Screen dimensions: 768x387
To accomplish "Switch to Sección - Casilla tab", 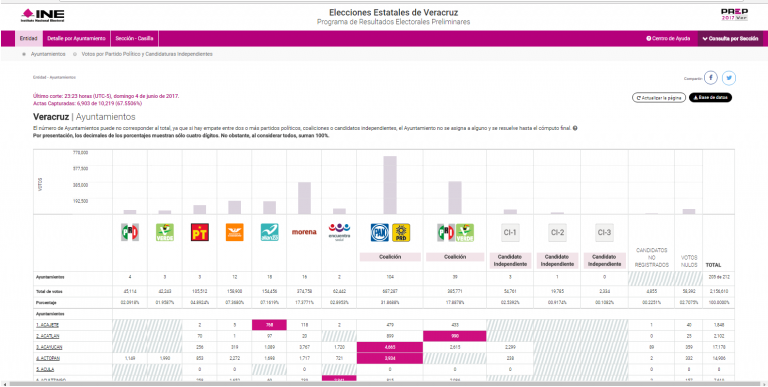I will coord(134,38).
